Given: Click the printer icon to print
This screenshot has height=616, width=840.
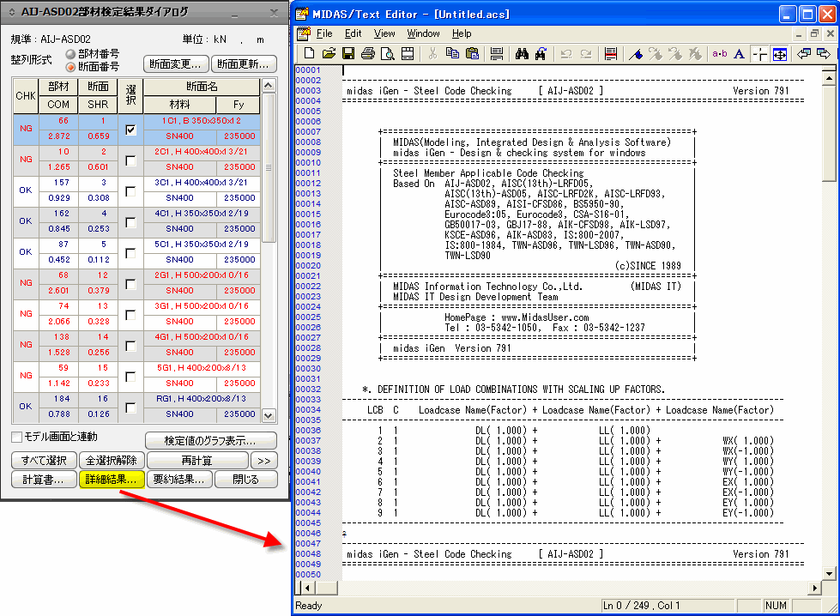Looking at the screenshot, I should (x=367, y=53).
